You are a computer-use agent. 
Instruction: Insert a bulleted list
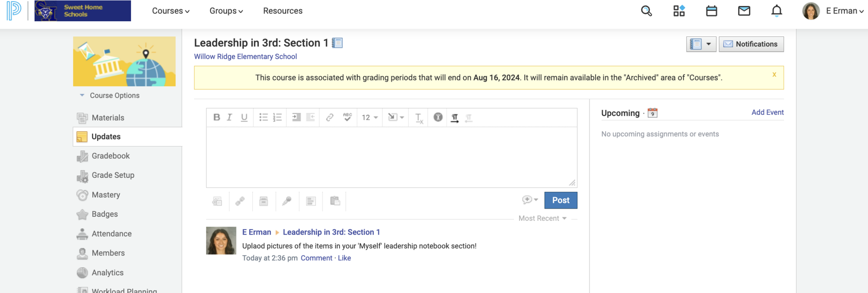click(x=263, y=117)
